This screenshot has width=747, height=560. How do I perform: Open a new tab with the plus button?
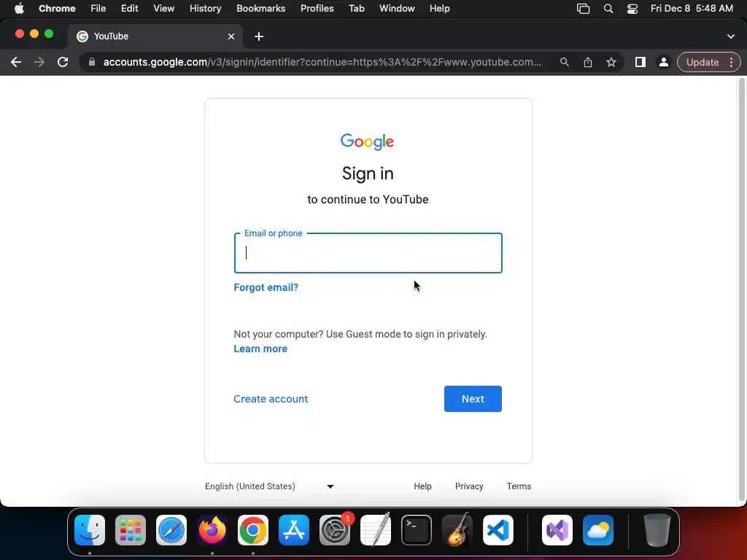[259, 36]
